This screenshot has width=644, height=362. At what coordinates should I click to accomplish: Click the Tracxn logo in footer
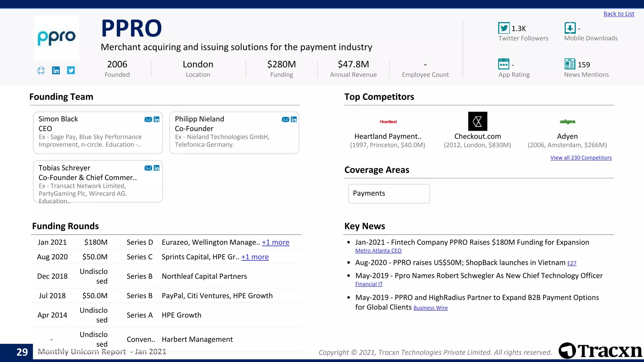point(600,351)
